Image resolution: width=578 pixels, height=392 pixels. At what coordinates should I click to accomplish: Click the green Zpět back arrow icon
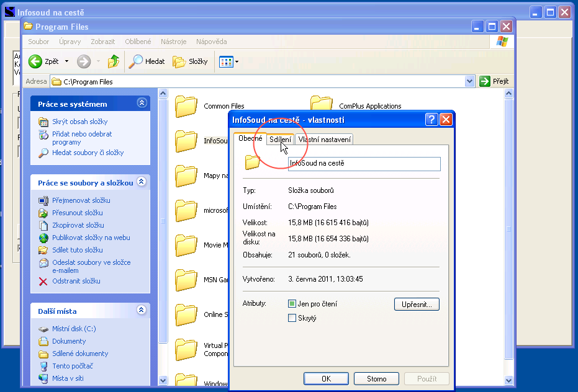click(35, 61)
